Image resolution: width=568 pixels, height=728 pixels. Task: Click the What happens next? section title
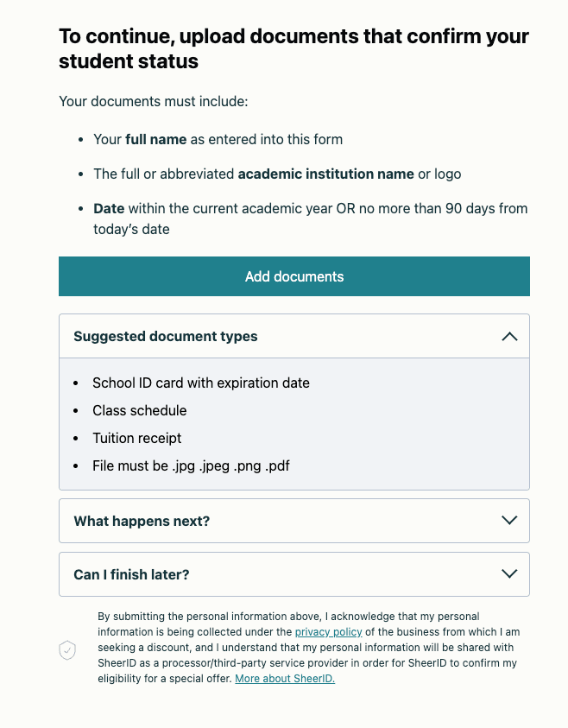click(x=142, y=521)
